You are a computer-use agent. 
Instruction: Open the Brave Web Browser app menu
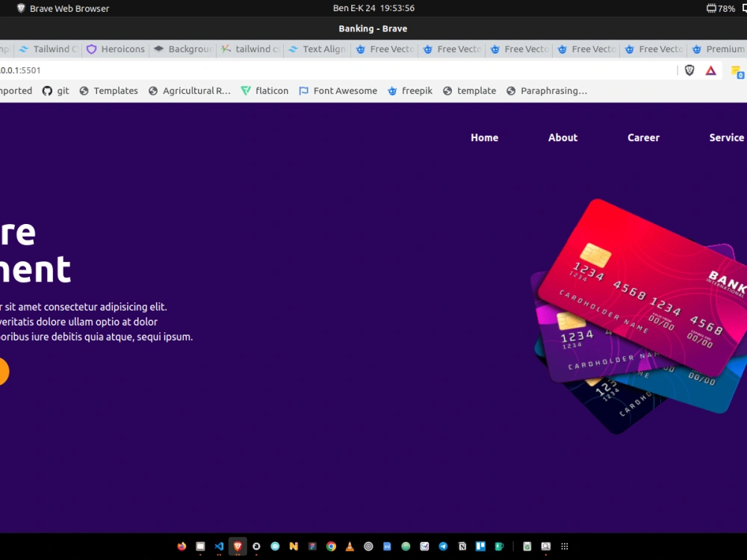click(63, 8)
